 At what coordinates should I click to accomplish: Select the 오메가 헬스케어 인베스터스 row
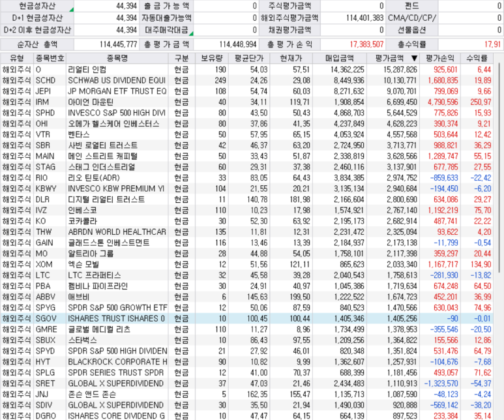[x=247, y=124]
